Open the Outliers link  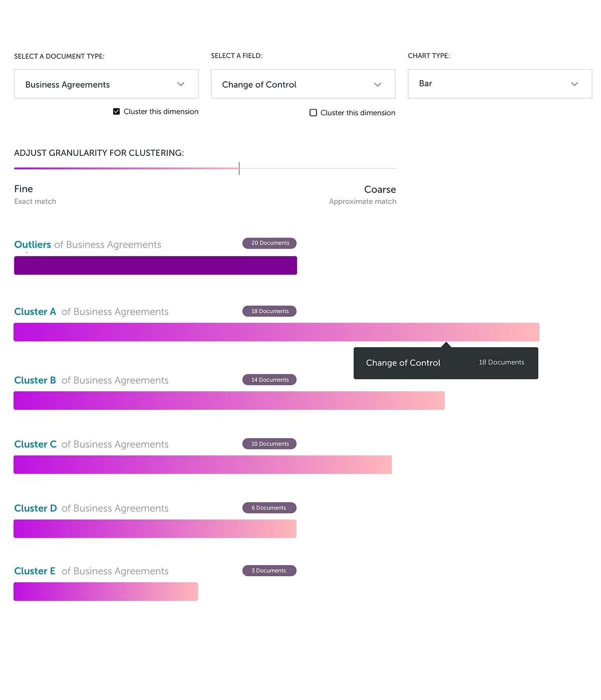(x=33, y=245)
